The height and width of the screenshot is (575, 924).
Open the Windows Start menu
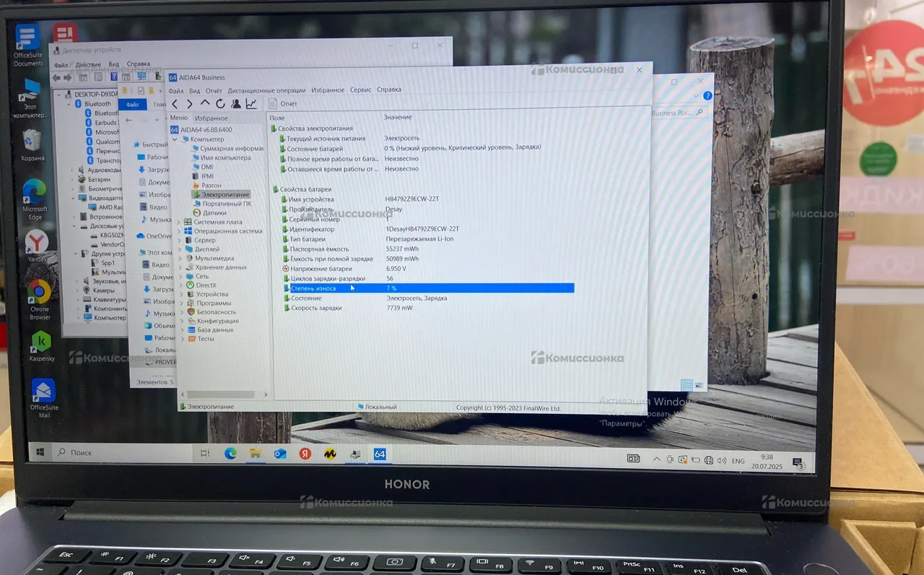pos(41,452)
